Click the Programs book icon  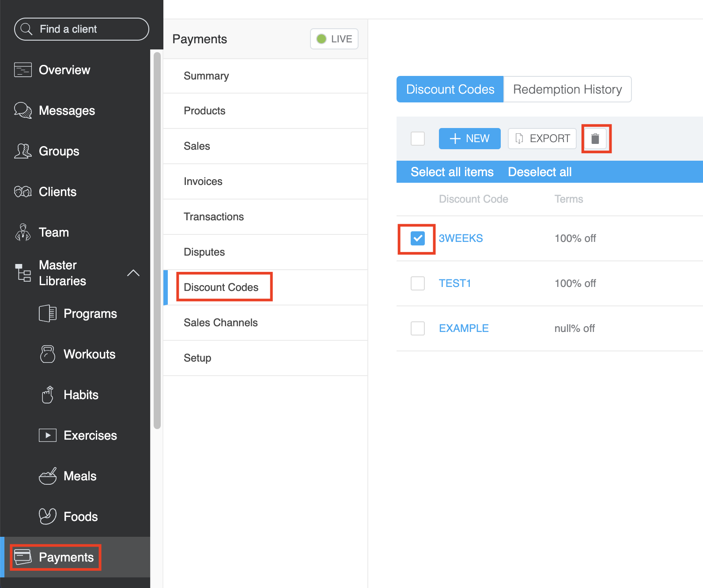(x=48, y=313)
